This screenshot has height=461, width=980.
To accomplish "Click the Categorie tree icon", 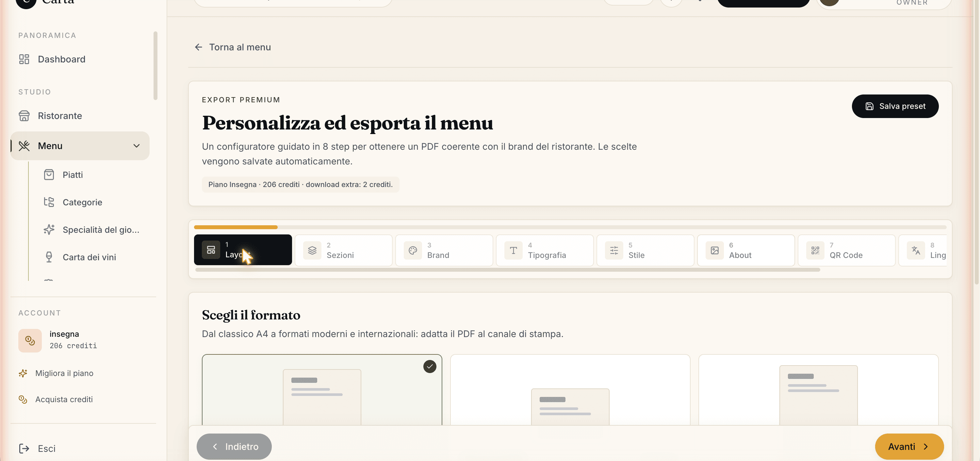I will 49,202.
